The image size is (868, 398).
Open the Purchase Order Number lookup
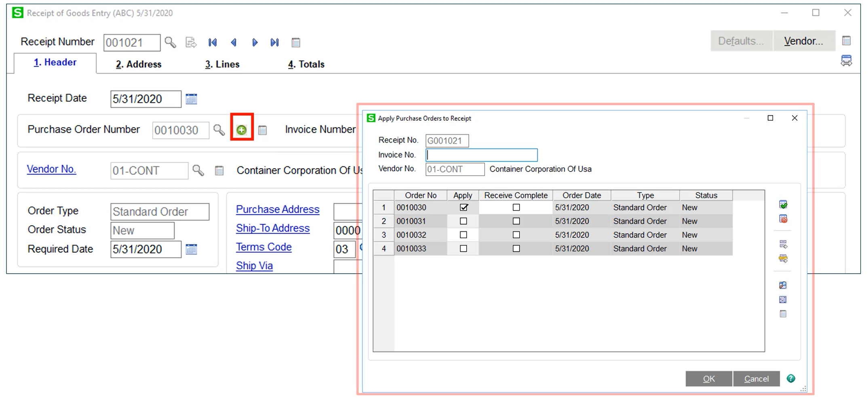click(x=219, y=130)
